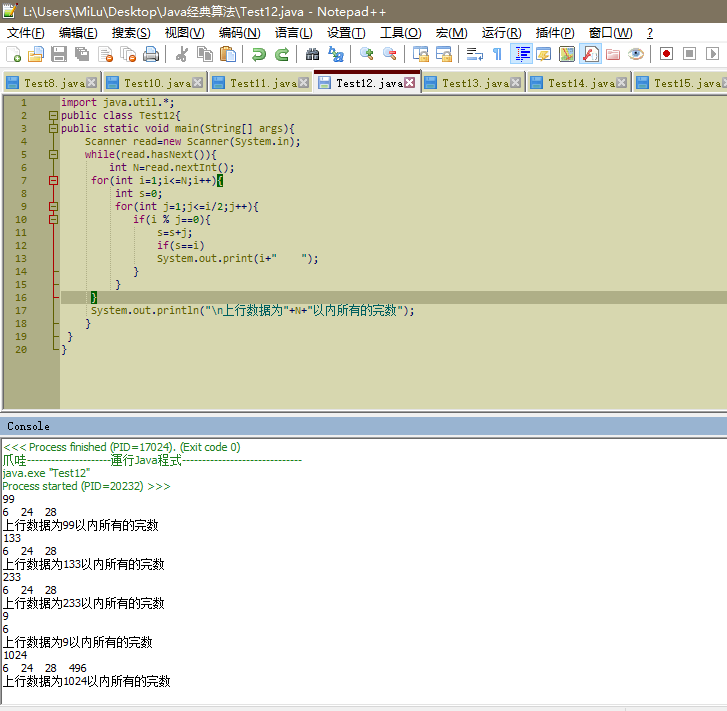Redo the edit with green arrow
Image resolution: width=727 pixels, height=711 pixels.
pyautogui.click(x=281, y=54)
